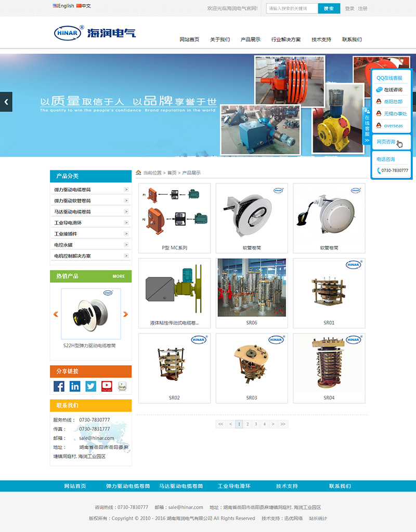This screenshot has width=416, height=532.
Task: Advance hot products carousel with right arrow
Action: point(125,314)
